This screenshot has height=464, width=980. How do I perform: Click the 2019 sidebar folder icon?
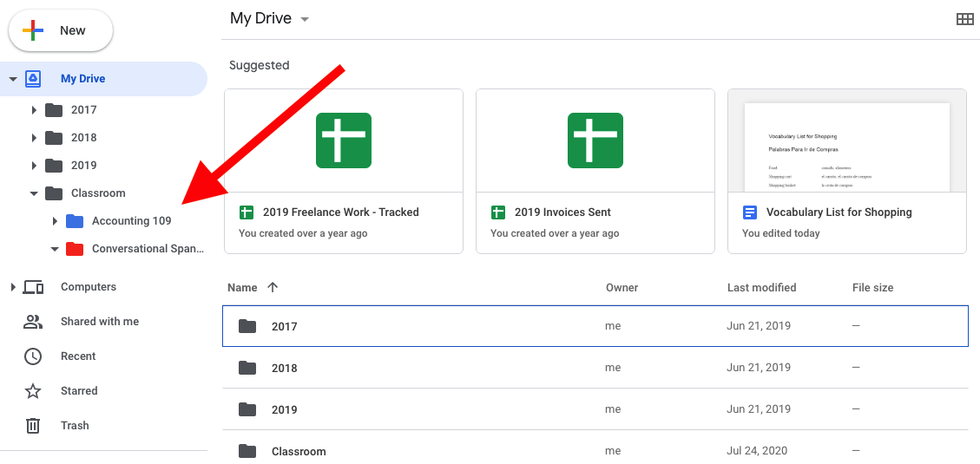click(x=55, y=166)
